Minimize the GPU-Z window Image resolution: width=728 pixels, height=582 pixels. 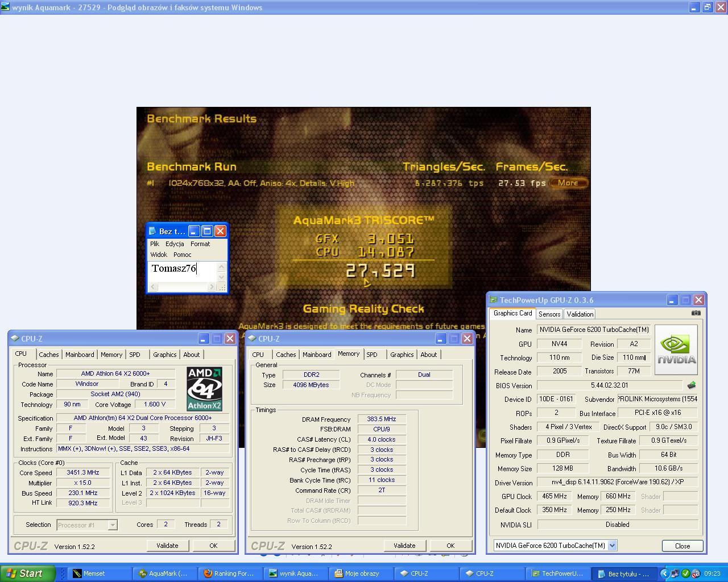(672, 300)
